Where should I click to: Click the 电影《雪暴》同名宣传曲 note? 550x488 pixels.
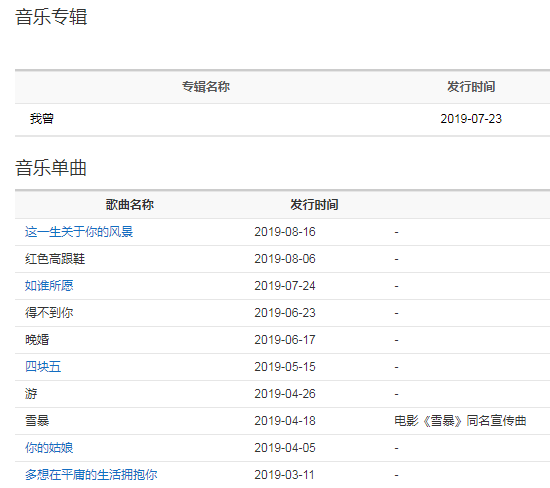(460, 421)
